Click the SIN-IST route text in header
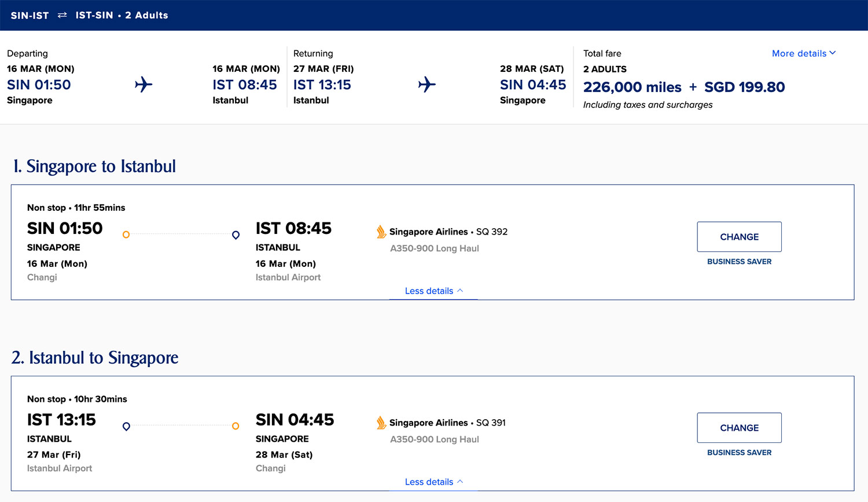The height and width of the screenshot is (502, 868). (30, 16)
